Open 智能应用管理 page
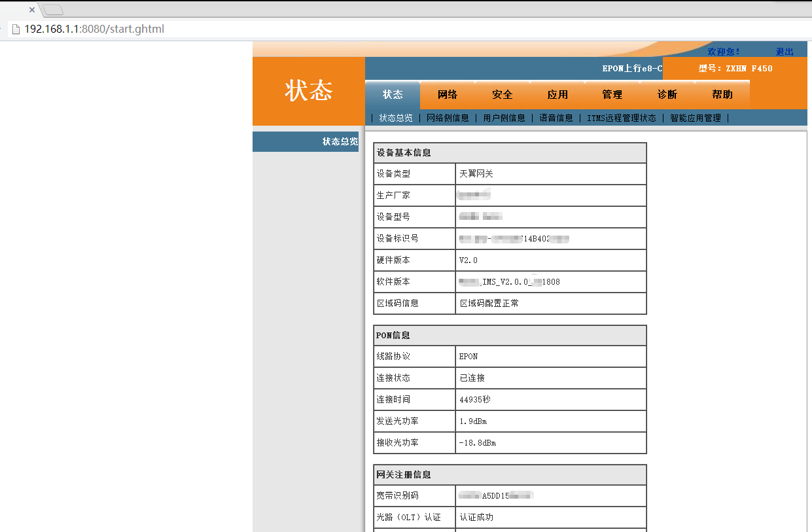Screen dimensions: 812x532 695,118
